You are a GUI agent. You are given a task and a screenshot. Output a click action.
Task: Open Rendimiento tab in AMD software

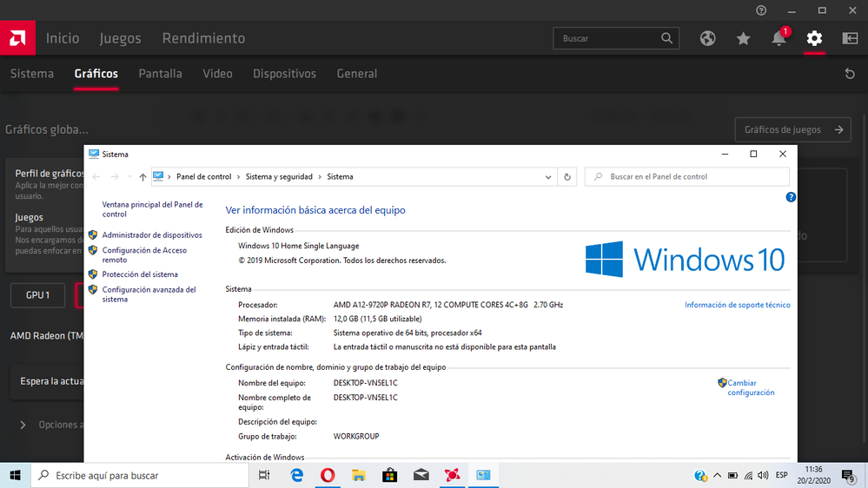click(203, 38)
